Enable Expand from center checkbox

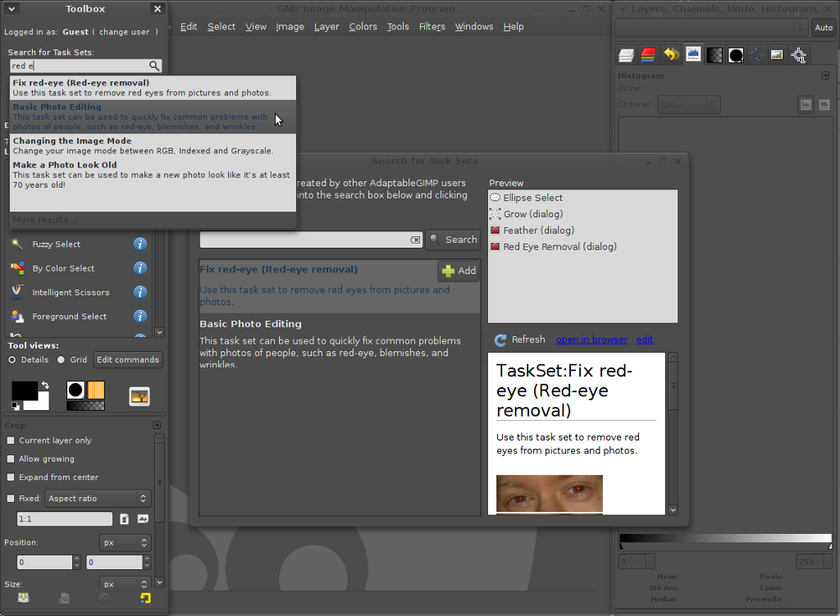10,477
